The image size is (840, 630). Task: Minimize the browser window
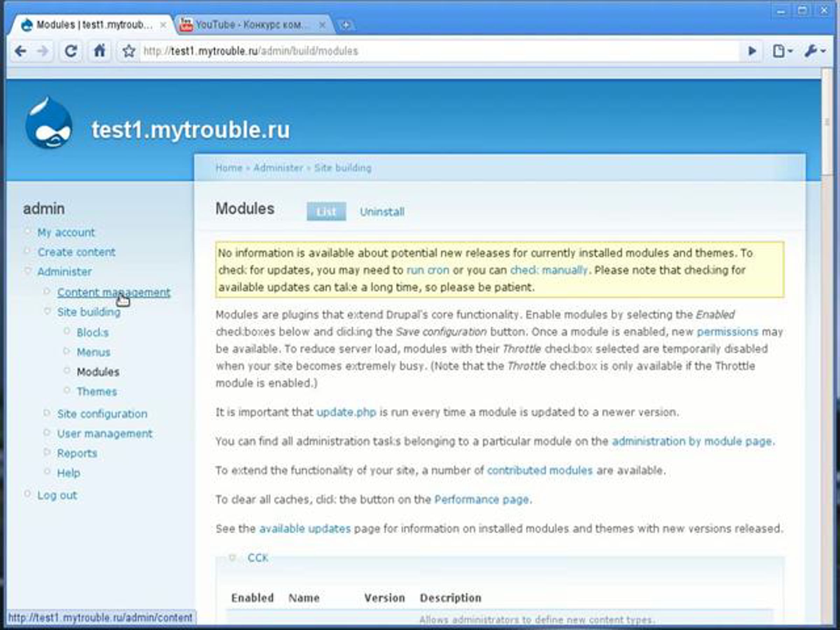[x=781, y=12]
